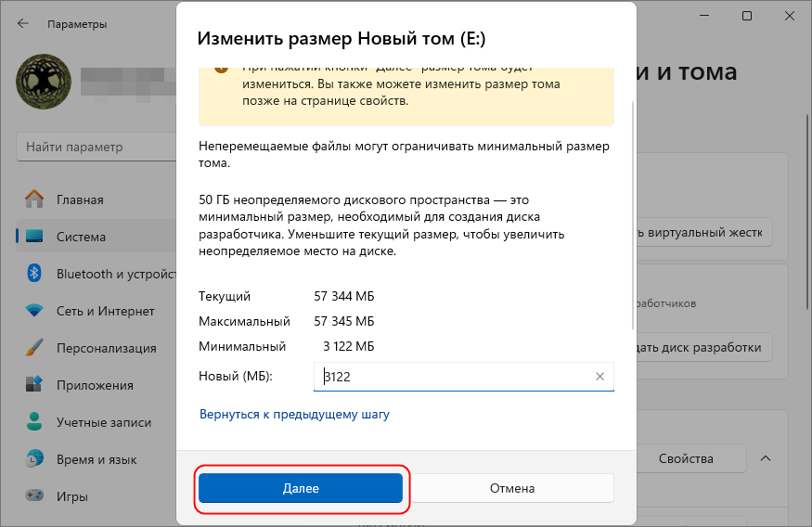
Task: Click the System (Система) monitor icon
Action: pos(34,237)
